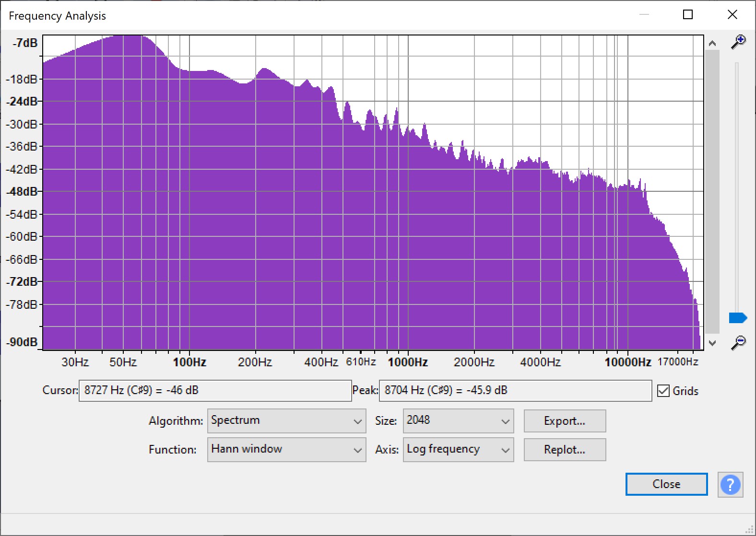This screenshot has height=536, width=756.
Task: Click the Export... button
Action: tap(565, 421)
